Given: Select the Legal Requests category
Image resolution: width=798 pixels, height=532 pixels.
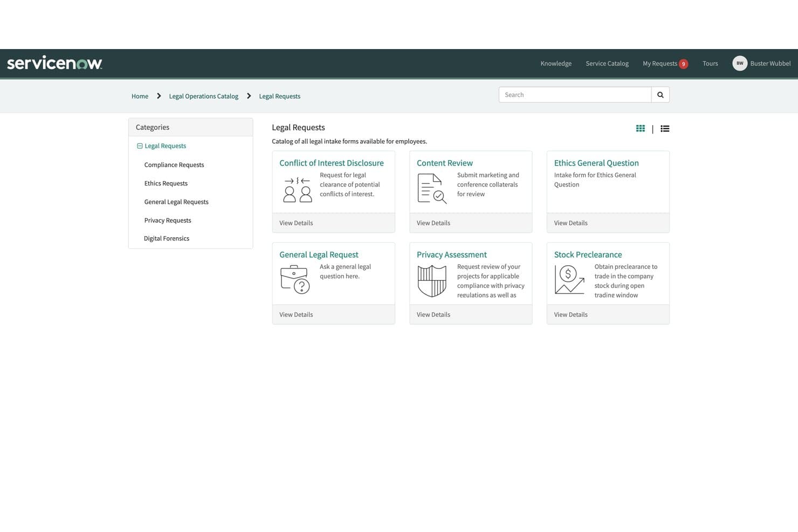Looking at the screenshot, I should coord(165,146).
